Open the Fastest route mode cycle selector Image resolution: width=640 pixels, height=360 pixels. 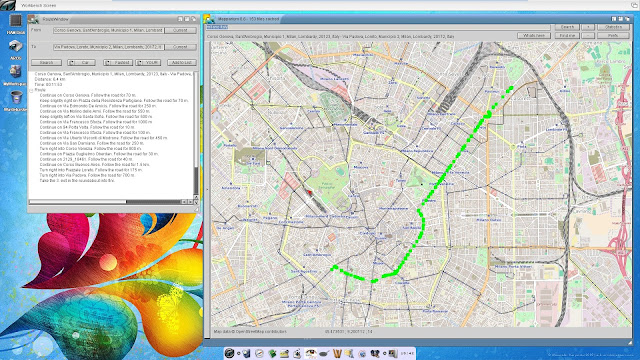click(x=118, y=62)
